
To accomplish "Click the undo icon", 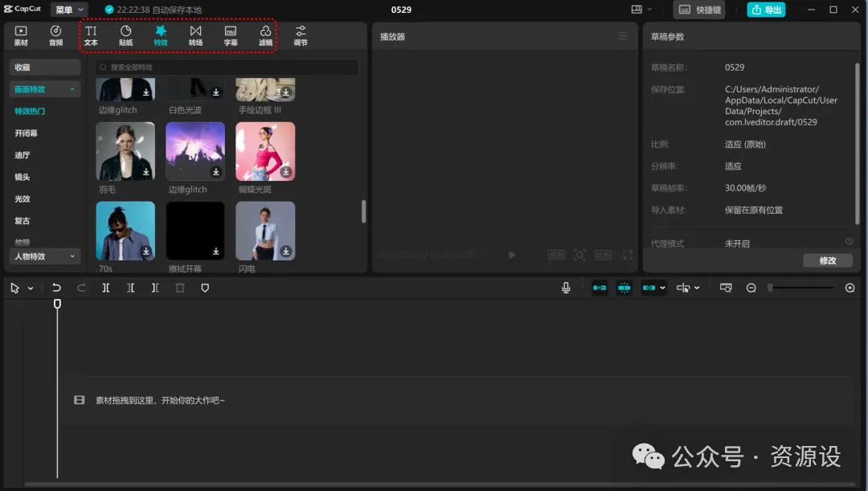I will click(56, 288).
